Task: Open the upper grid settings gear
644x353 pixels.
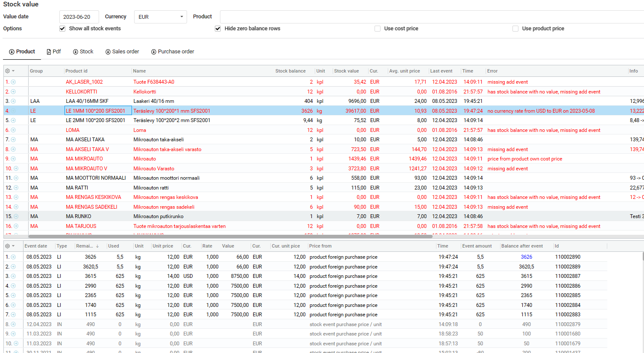Action: pyautogui.click(x=7, y=71)
